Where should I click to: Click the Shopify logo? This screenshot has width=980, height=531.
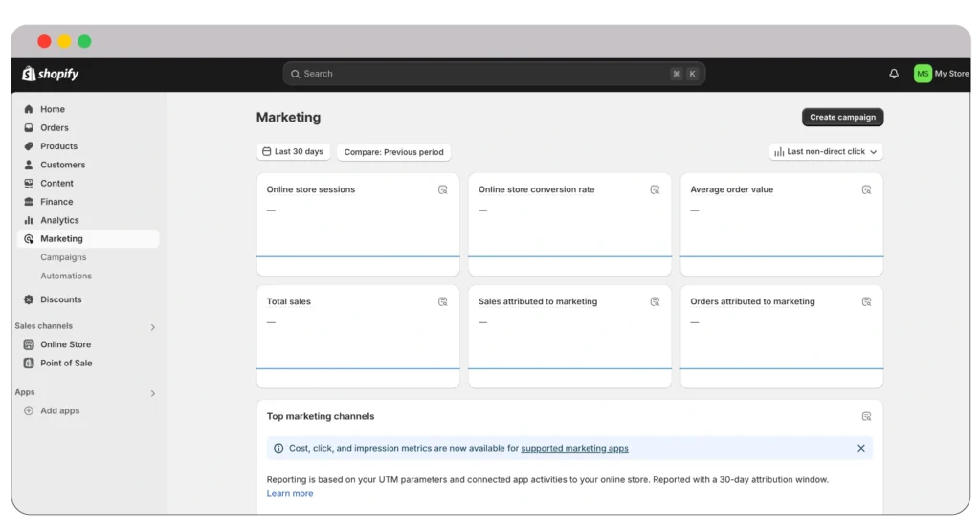tap(51, 74)
